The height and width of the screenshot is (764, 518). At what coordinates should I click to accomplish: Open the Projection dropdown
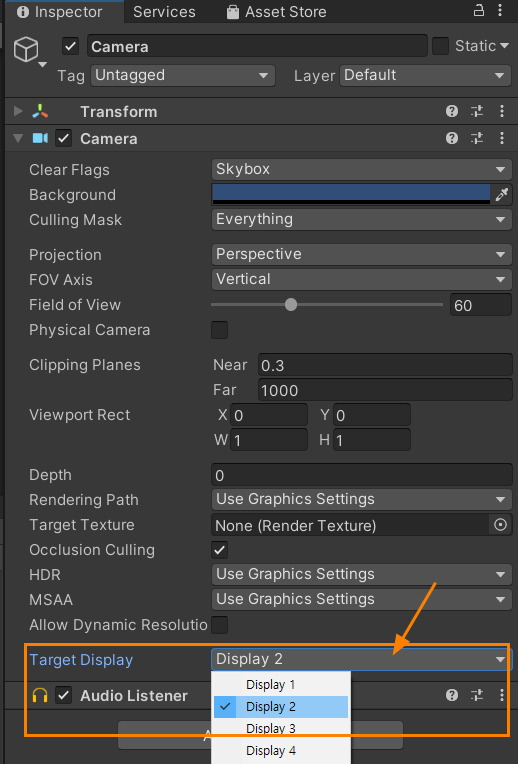362,254
